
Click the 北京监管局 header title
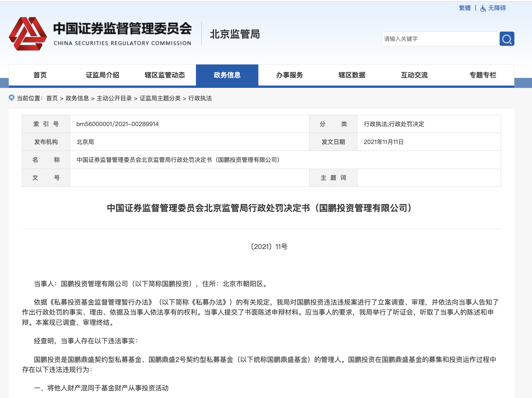click(235, 34)
